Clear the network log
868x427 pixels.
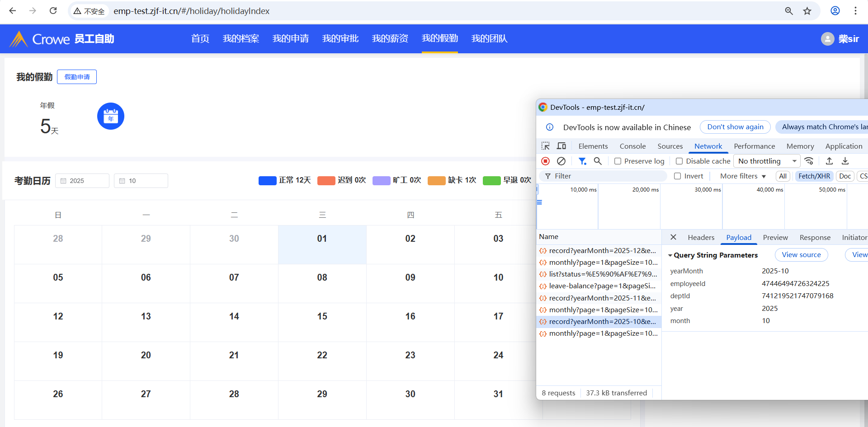click(561, 161)
